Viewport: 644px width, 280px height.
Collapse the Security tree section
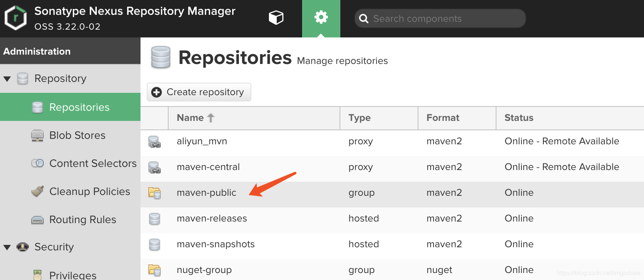[7, 247]
